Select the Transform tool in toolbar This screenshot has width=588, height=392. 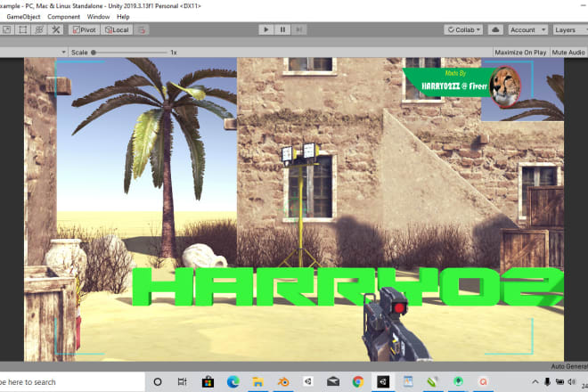pos(39,29)
